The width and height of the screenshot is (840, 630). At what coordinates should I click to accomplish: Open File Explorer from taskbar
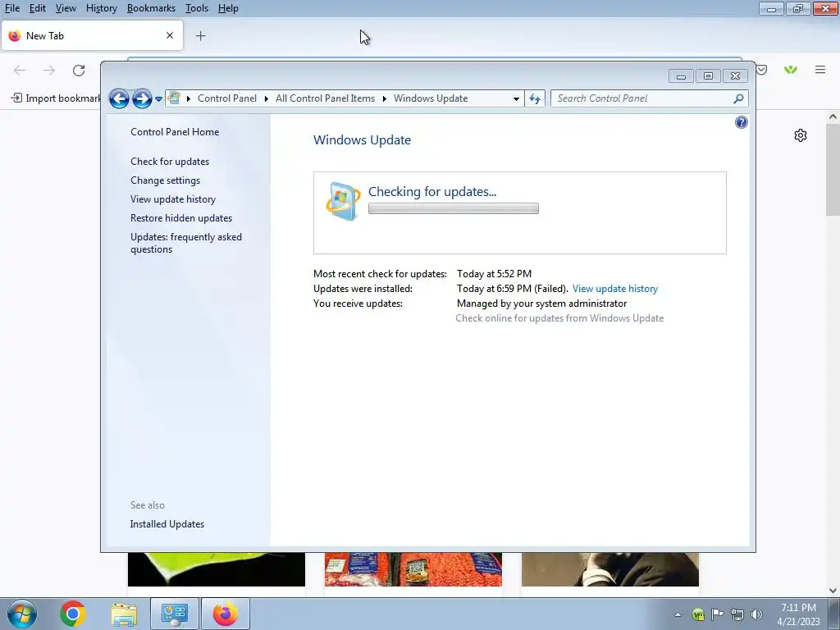click(124, 614)
